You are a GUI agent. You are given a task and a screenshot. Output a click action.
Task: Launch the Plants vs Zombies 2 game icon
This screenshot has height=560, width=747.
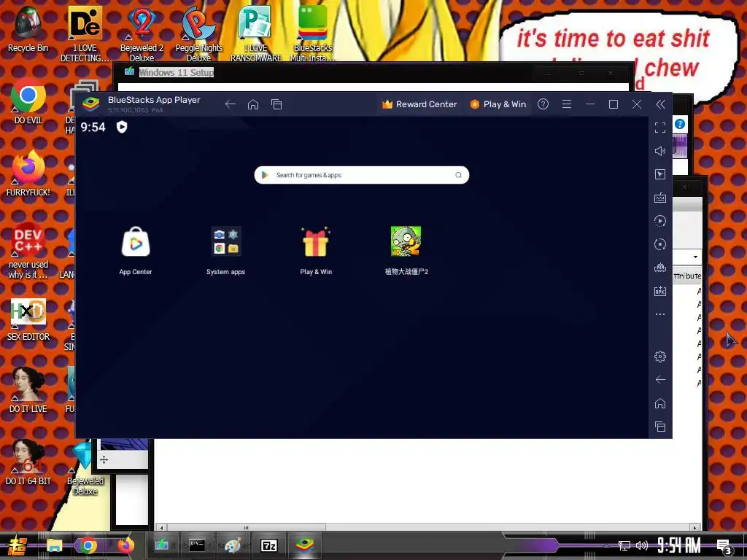point(406,241)
